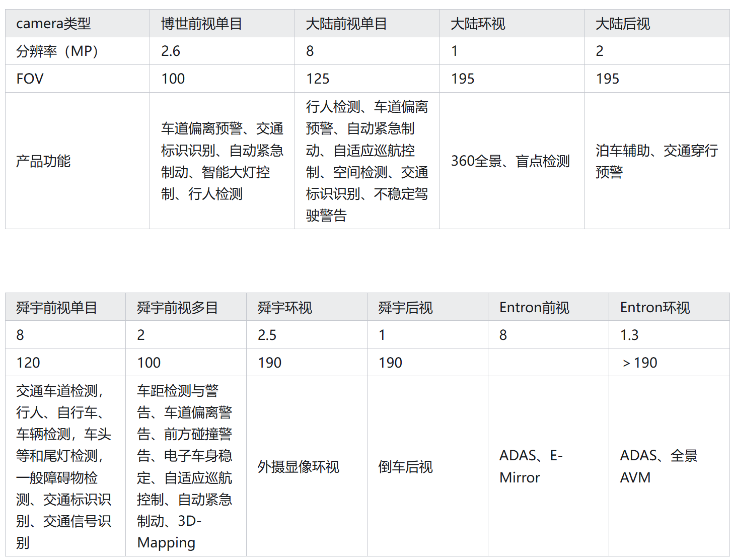Click the "camera类型" header cell
733x560 pixels.
pyautogui.click(x=78, y=23)
